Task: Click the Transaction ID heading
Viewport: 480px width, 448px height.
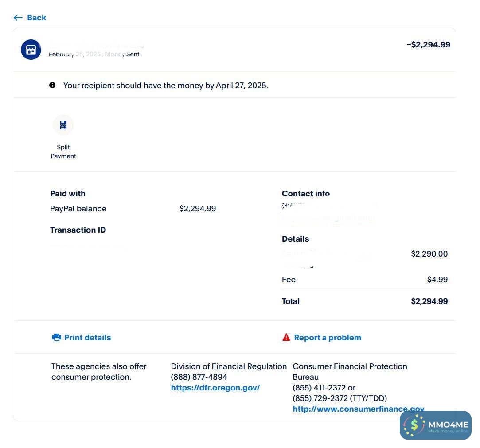Action: coord(78,230)
